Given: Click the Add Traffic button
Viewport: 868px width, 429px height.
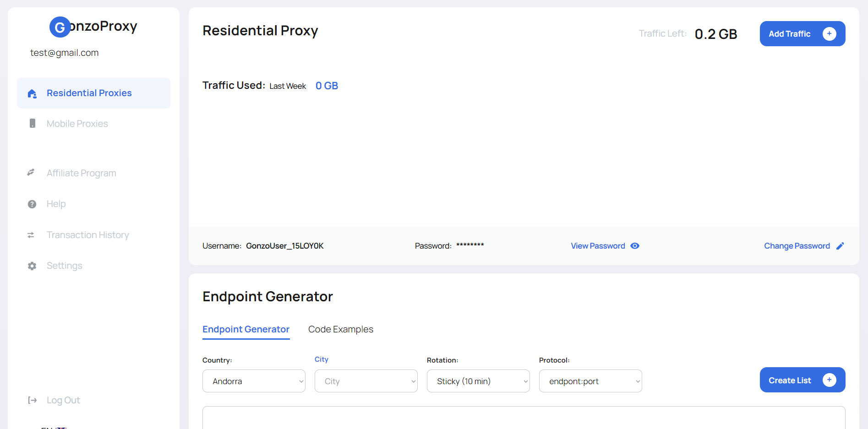Looking at the screenshot, I should point(802,33).
